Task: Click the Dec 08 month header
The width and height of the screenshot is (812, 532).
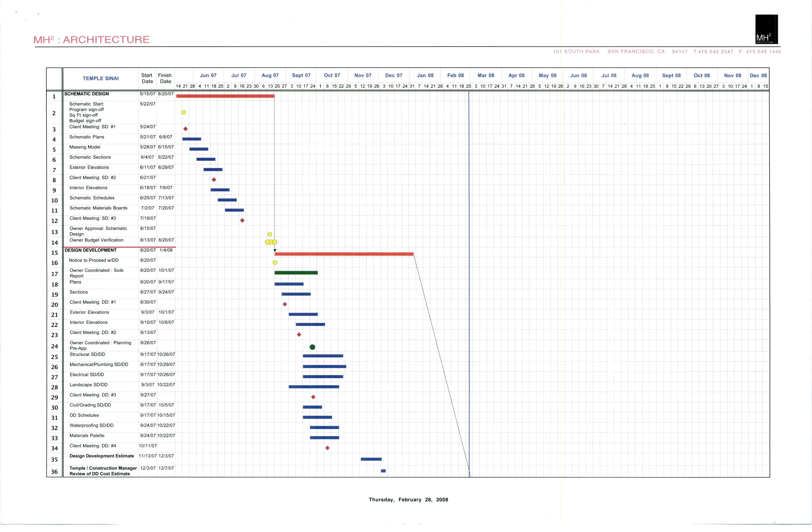Action: 758,75
